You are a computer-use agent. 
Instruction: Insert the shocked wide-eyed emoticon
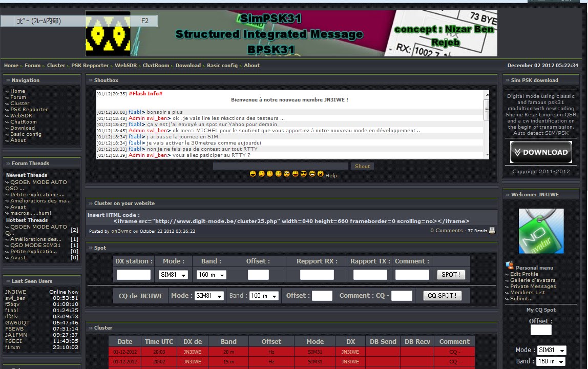coord(287,173)
